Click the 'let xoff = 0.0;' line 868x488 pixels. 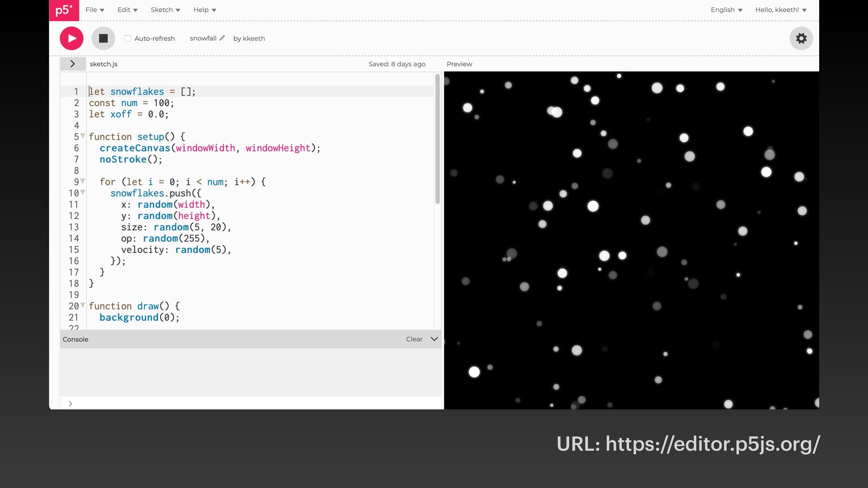[128, 114]
